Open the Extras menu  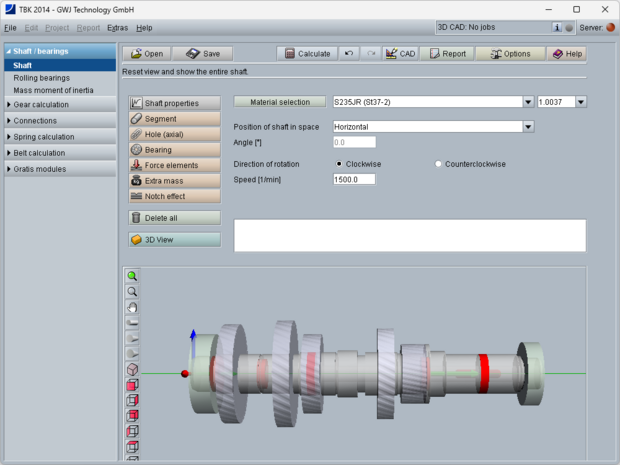click(117, 27)
